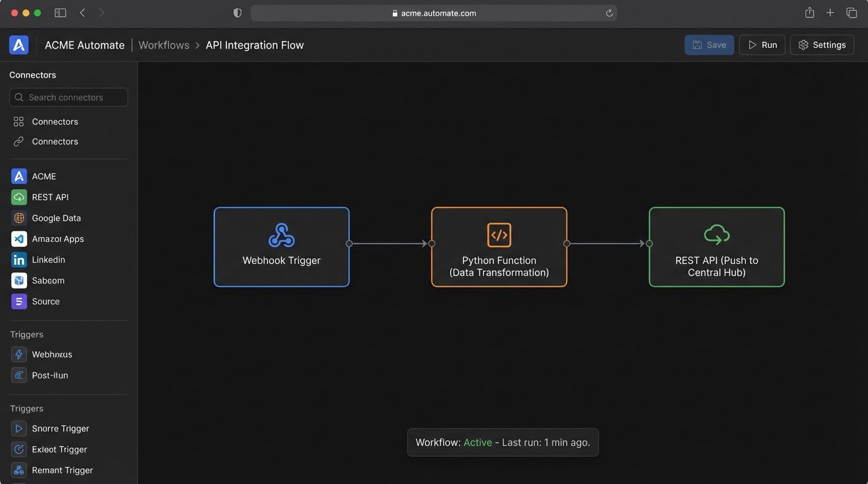Run the workflow
This screenshot has height=484, width=868.
pyautogui.click(x=762, y=45)
